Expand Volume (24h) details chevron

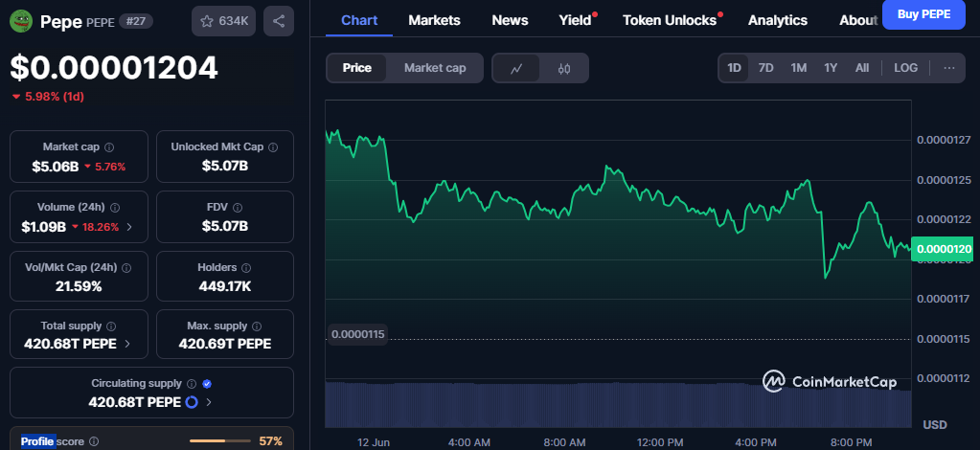129,227
